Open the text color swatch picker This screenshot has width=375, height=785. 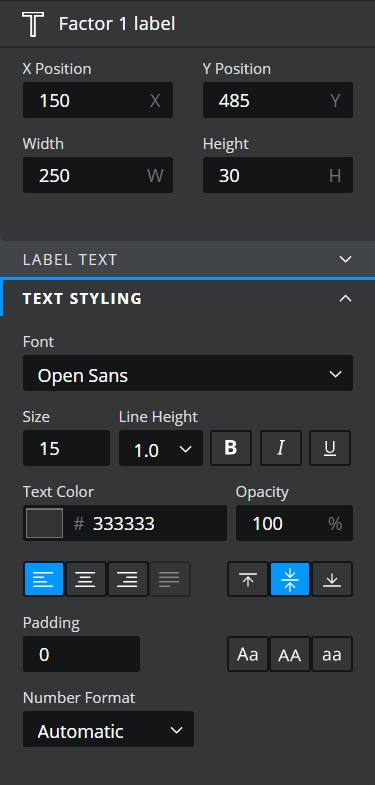click(x=45, y=523)
